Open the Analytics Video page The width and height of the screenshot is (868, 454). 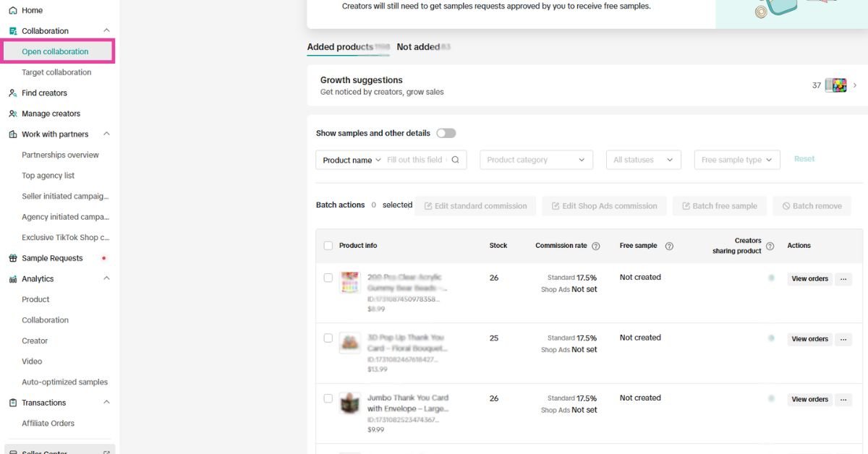click(32, 361)
